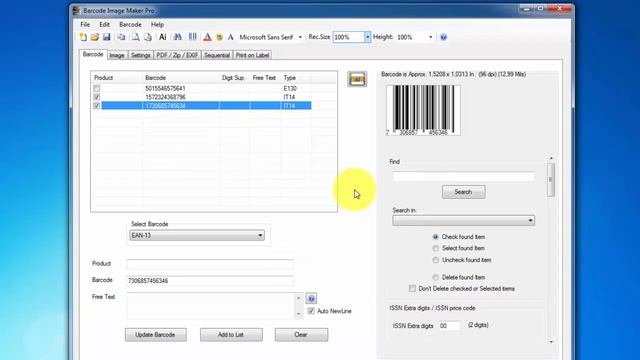Open the Search in dropdown

click(464, 220)
